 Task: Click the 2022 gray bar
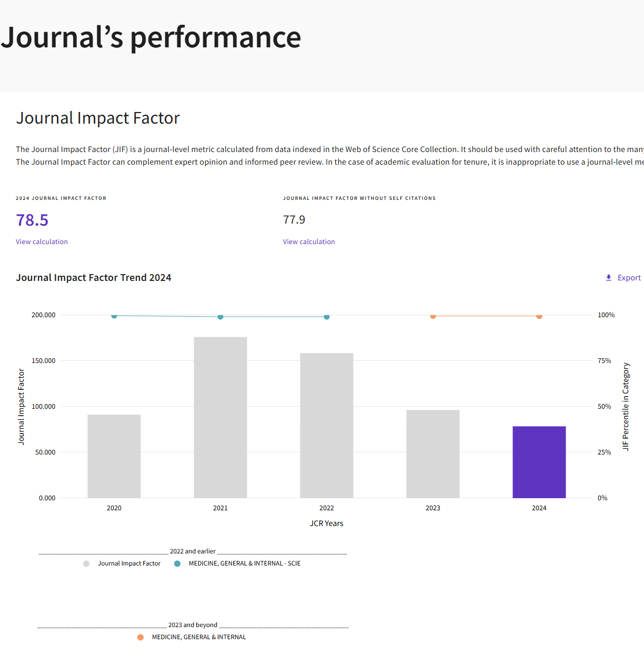[327, 425]
